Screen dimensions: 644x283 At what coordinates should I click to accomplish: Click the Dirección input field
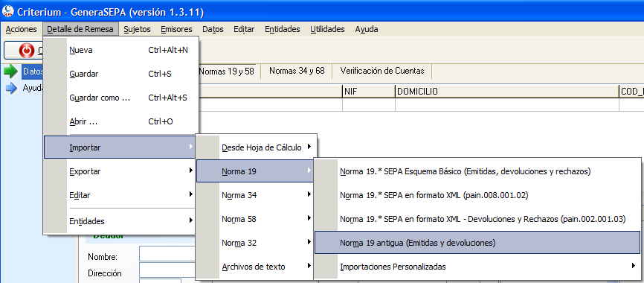(167, 270)
